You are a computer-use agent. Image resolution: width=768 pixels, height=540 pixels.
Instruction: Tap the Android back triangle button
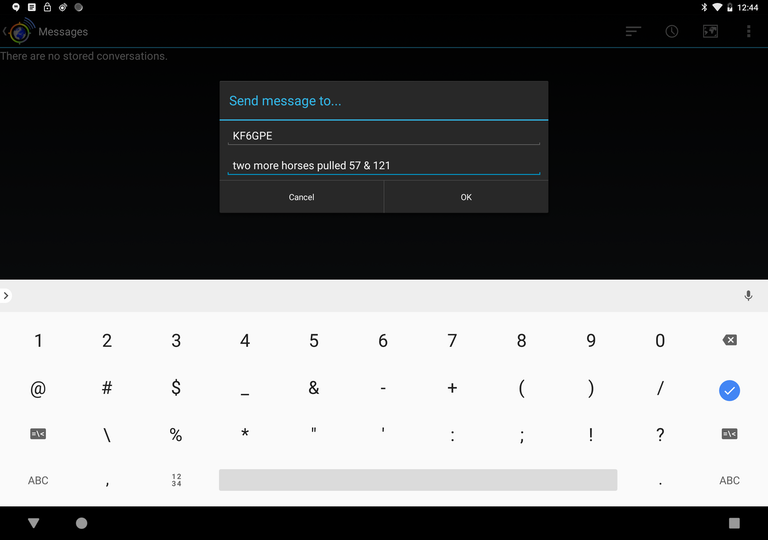pos(33,523)
